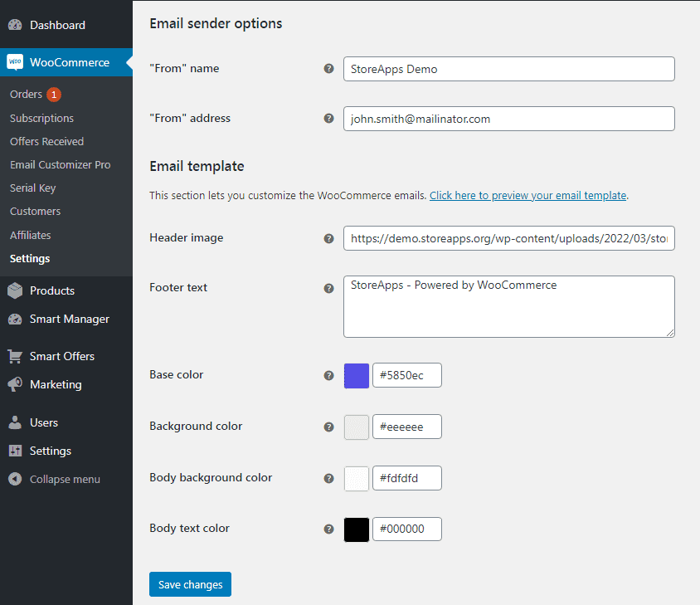Click the #fdfdfd body background field

(407, 478)
